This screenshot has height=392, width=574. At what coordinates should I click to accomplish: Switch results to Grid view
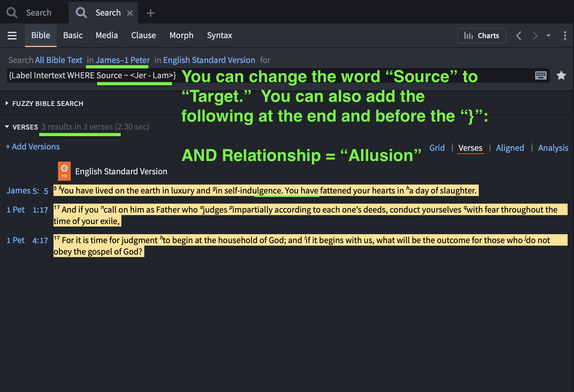(437, 148)
